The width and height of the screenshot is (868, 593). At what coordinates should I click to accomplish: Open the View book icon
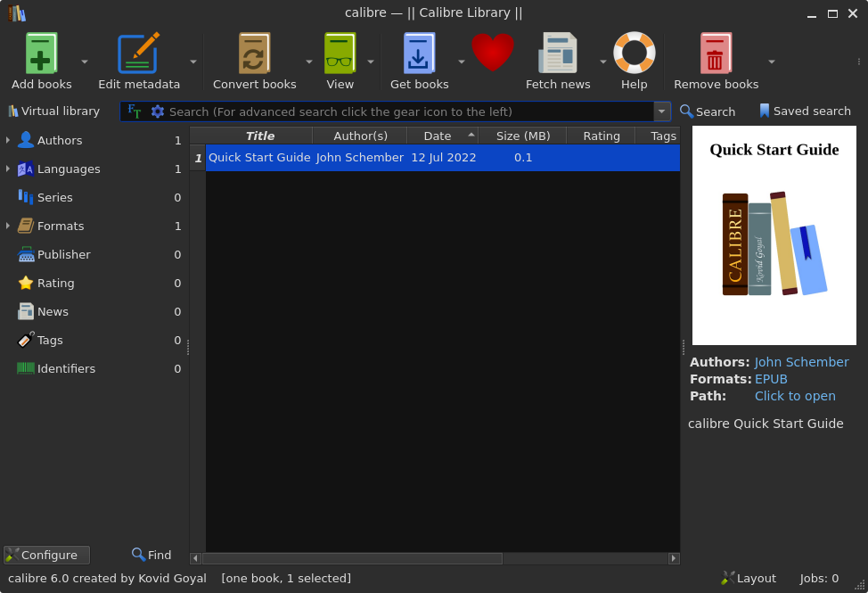340,54
